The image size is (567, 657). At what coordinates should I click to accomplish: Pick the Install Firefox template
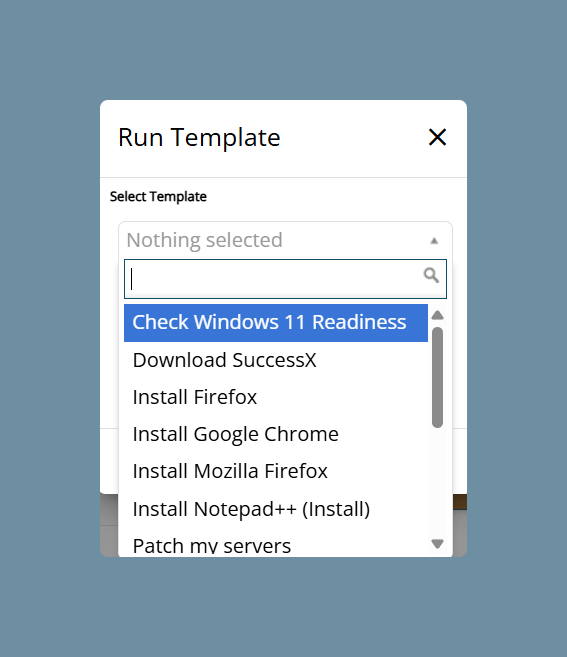276,397
